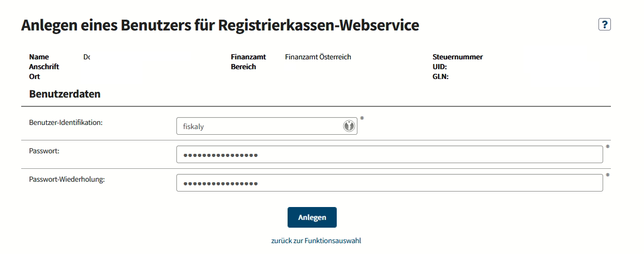Click the Steuernummer label
The height and width of the screenshot is (254, 644).
(458, 57)
